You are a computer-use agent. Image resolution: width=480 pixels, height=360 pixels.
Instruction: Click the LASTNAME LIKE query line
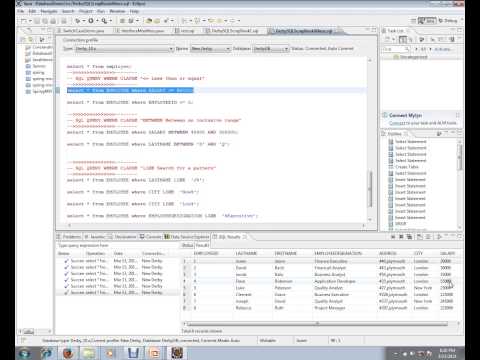135,180
